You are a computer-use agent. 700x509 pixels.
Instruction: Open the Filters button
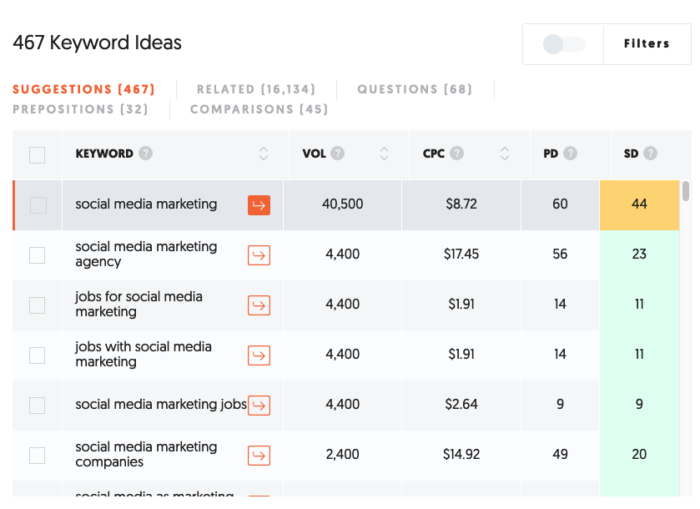click(646, 44)
